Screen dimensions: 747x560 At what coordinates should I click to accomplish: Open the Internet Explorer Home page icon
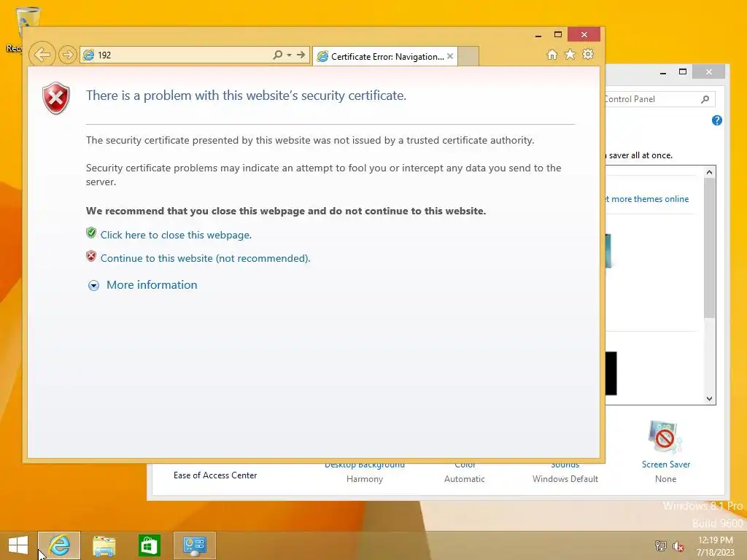(x=552, y=55)
